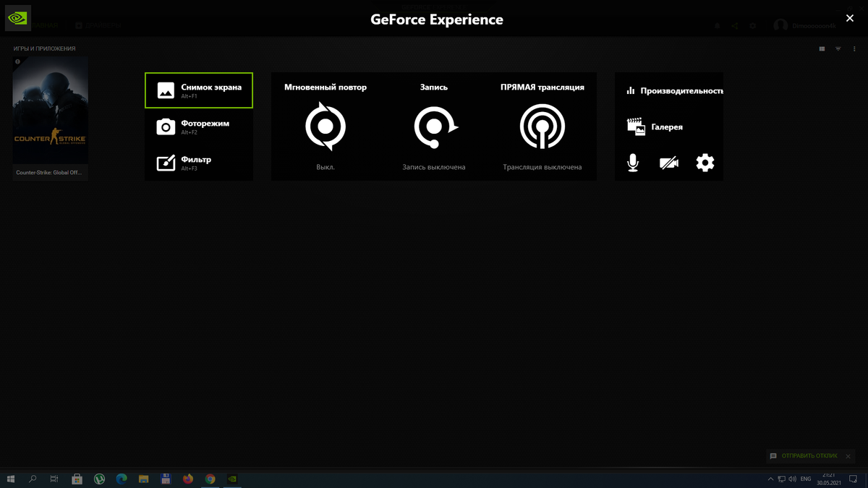
Task: Click the network icon in the system tray
Action: (x=782, y=479)
